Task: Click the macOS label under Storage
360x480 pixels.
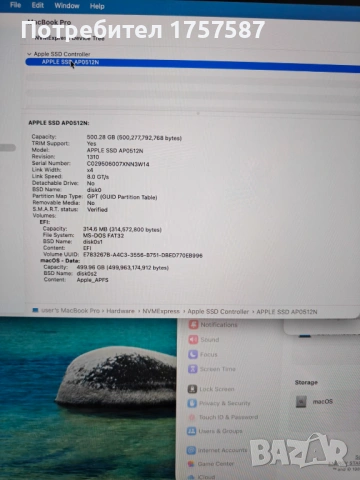Action: point(323,402)
